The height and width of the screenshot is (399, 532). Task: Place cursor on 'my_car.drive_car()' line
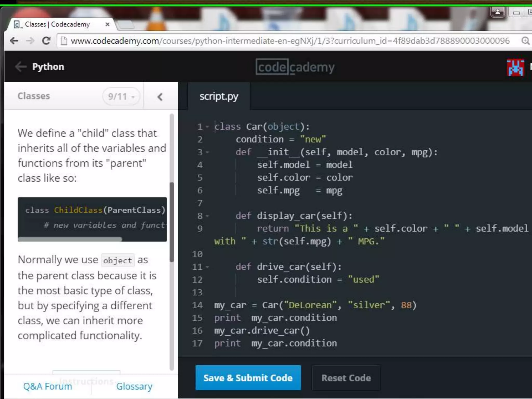click(x=262, y=331)
